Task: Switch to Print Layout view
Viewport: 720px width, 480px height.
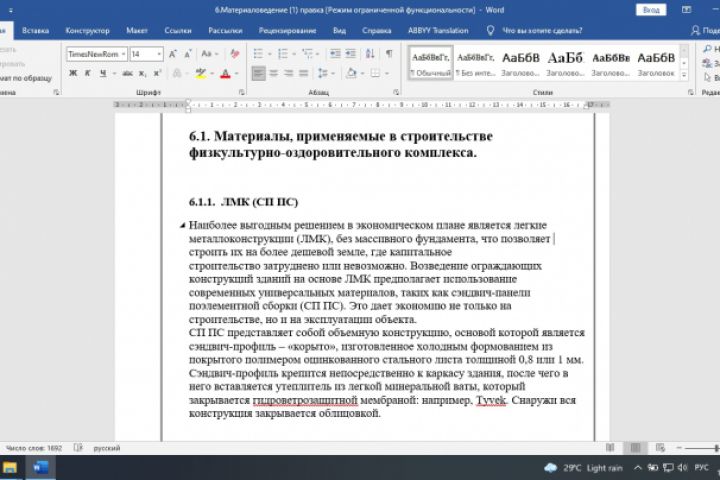Action: pyautogui.click(x=635, y=447)
